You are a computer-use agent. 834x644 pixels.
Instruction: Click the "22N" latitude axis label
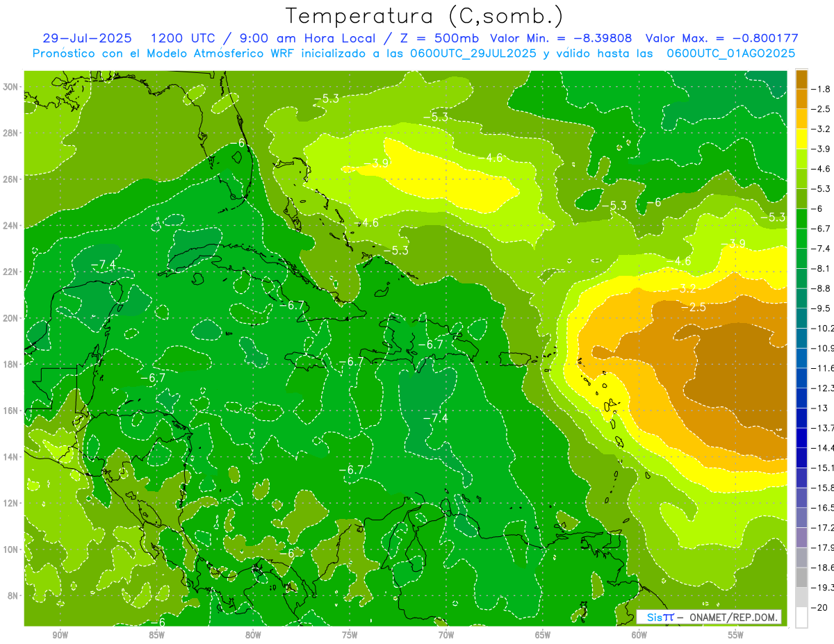pyautogui.click(x=10, y=272)
